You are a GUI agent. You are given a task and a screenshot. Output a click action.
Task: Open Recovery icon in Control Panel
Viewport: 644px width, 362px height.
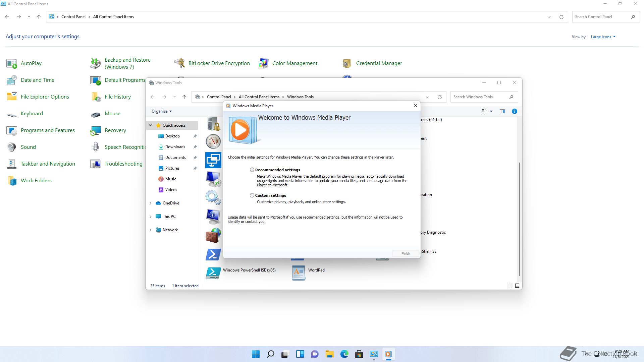coord(96,130)
